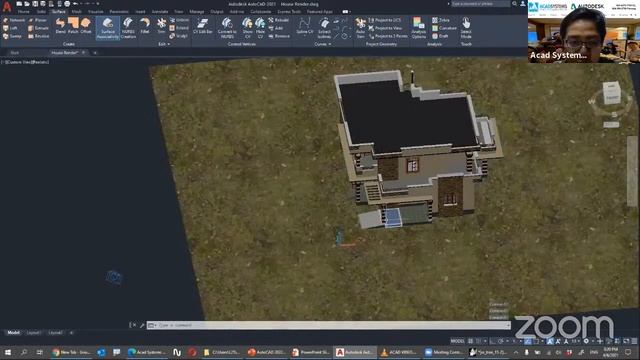Click Project to View
640x360 pixels.
(x=385, y=28)
